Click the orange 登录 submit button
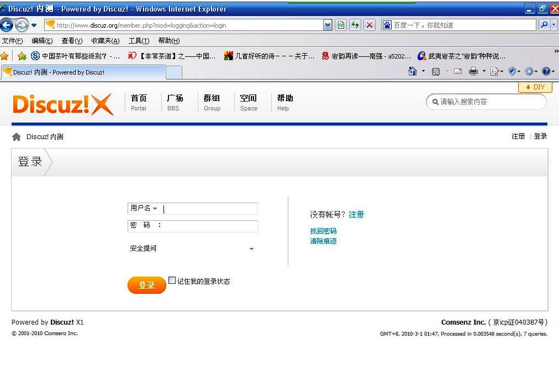 coord(146,285)
